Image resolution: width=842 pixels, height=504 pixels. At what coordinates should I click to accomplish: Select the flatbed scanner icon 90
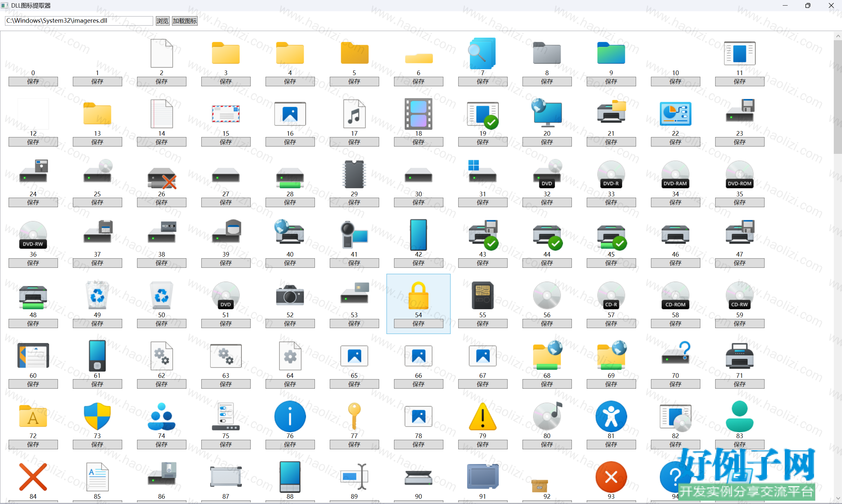coord(418,478)
